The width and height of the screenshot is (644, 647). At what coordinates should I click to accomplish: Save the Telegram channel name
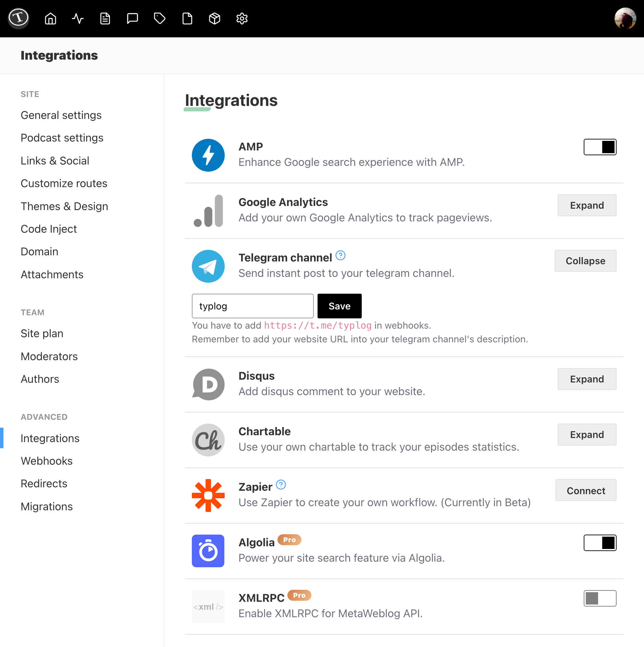(x=339, y=306)
